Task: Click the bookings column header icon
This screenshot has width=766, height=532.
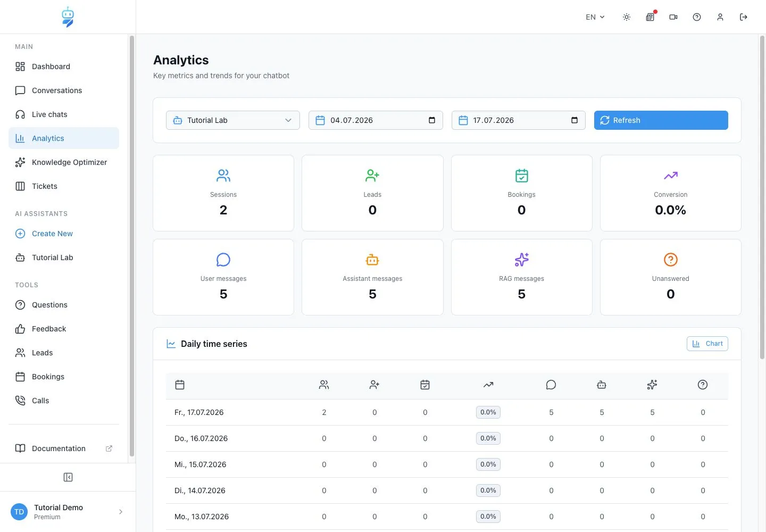Action: (x=425, y=385)
